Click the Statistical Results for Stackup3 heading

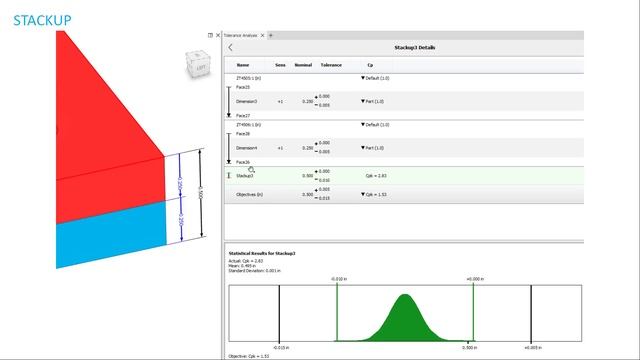[x=262, y=253]
